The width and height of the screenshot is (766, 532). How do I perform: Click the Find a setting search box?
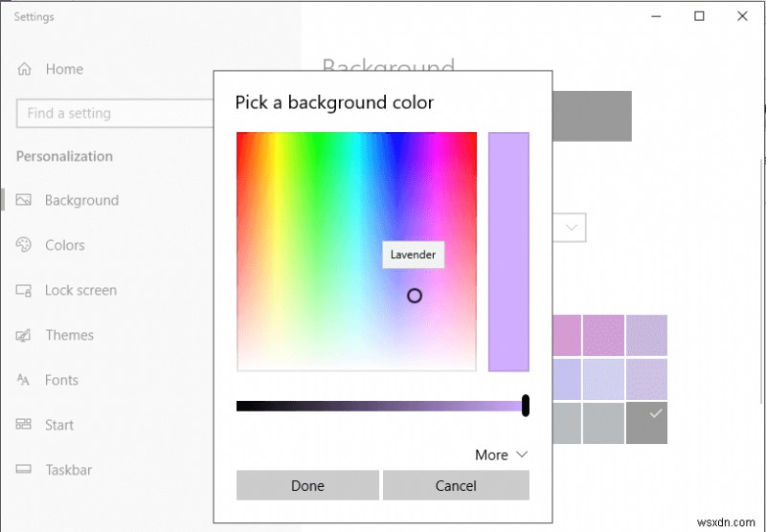pos(113,113)
